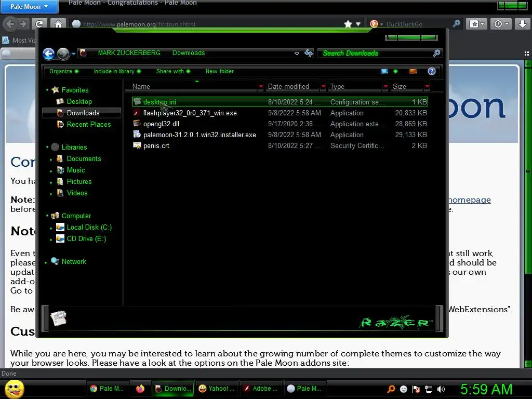Open the Size column filter dropdown

(427, 87)
